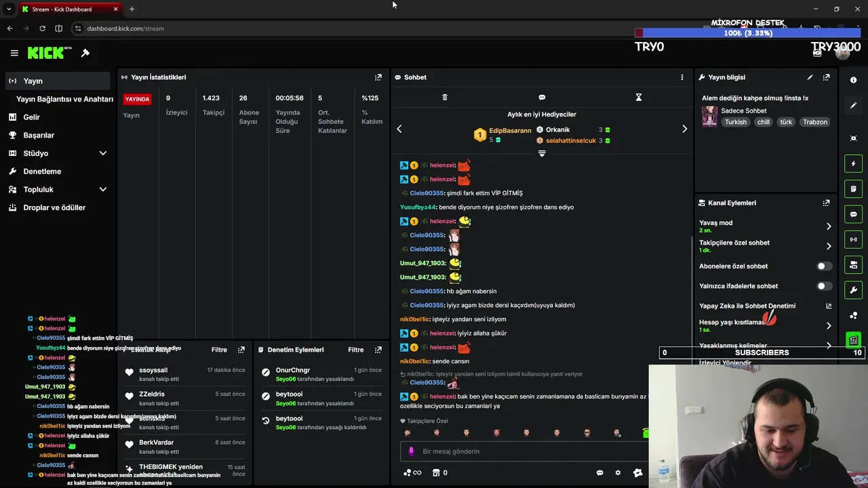Open Yayın Bağlantısı ve Anahtarı
This screenshot has height=488, width=868.
coord(64,99)
